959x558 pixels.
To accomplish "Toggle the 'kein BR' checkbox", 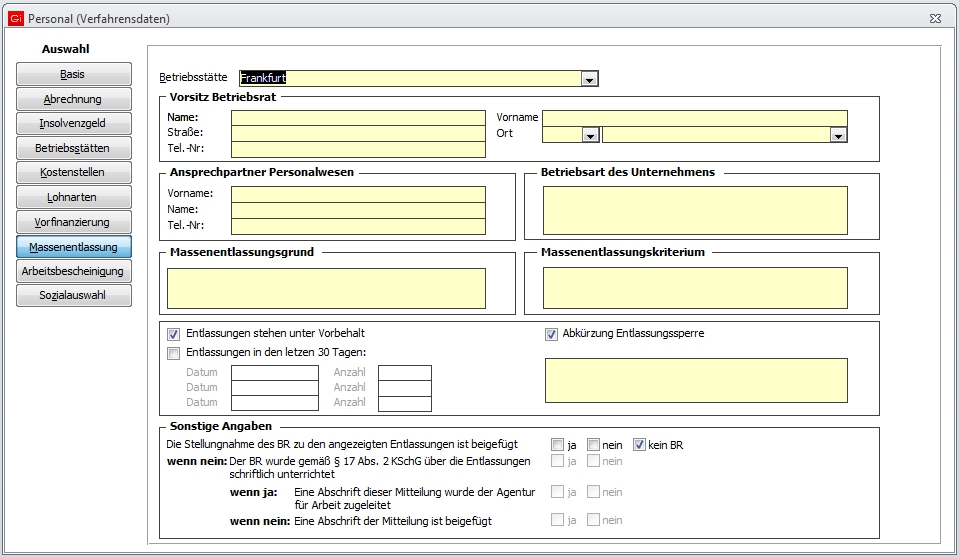I will coord(639,445).
